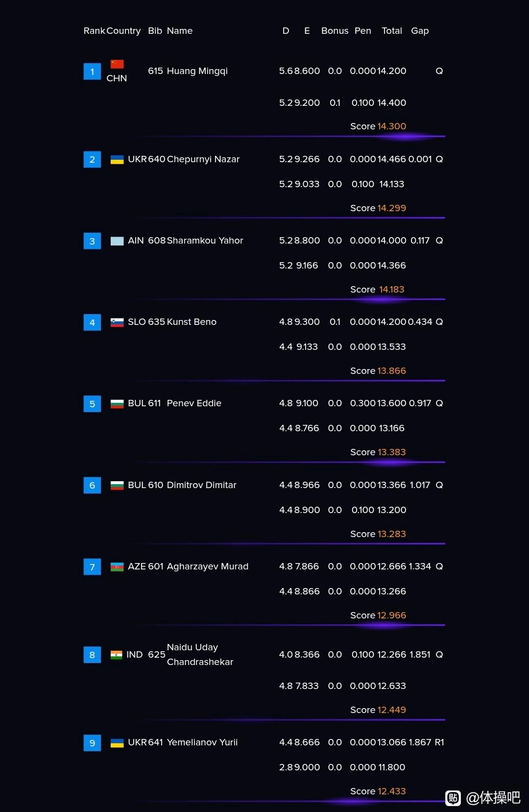Click the orange score 14.300
Image resolution: width=529 pixels, height=812 pixels.
click(x=392, y=126)
